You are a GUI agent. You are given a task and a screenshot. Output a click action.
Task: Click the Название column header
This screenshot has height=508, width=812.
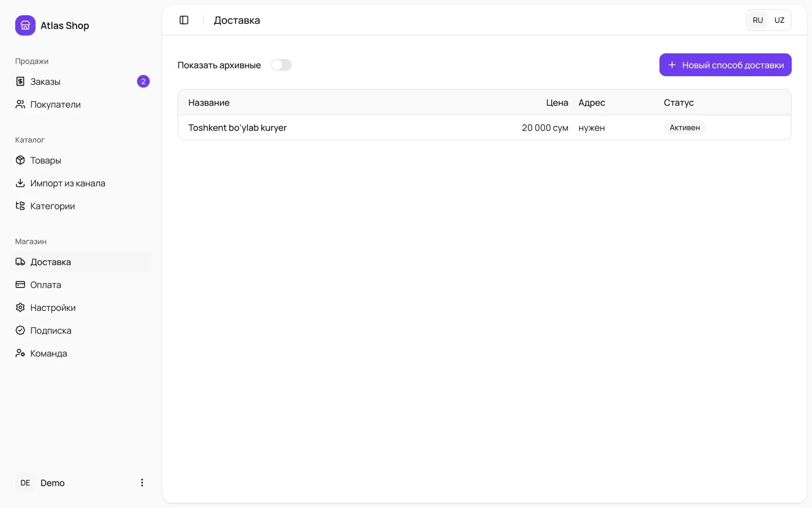[209, 103]
